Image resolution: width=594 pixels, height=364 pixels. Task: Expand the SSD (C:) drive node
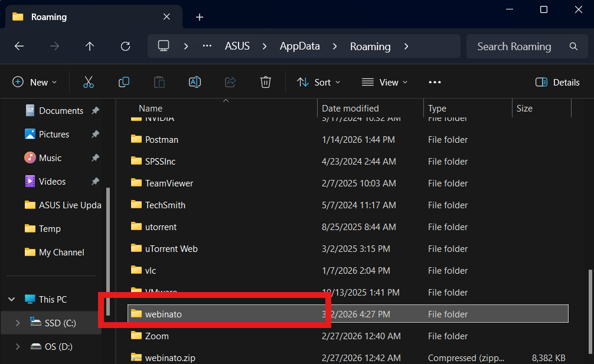point(18,323)
